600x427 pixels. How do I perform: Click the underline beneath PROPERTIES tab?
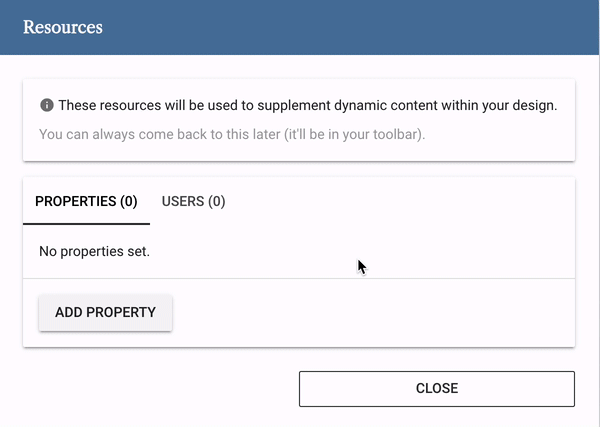pyautogui.click(x=86, y=224)
